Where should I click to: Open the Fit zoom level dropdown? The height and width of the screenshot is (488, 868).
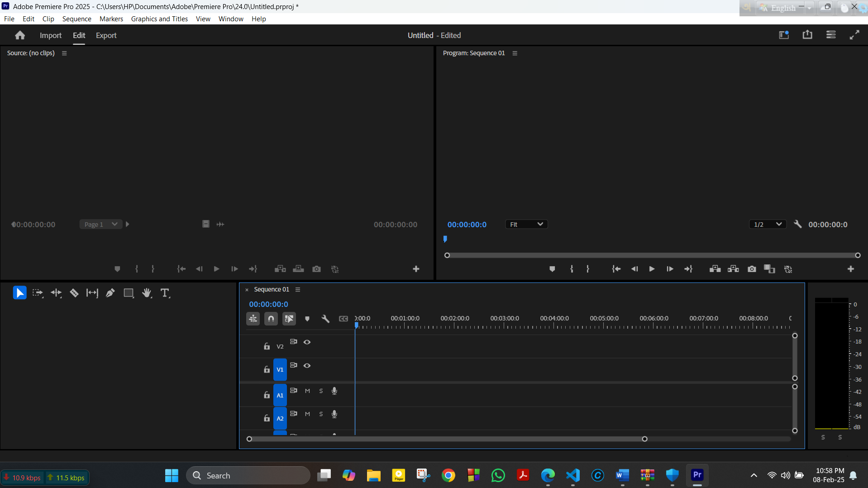pos(526,224)
